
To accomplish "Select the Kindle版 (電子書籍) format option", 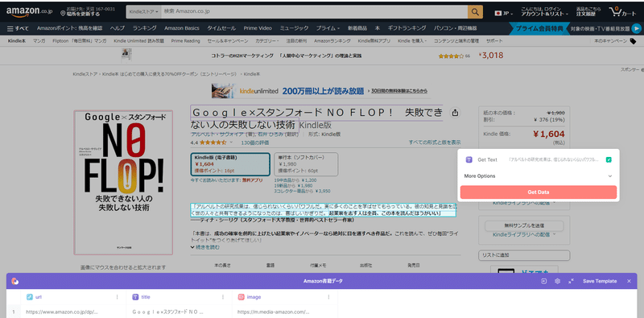I will [230, 164].
